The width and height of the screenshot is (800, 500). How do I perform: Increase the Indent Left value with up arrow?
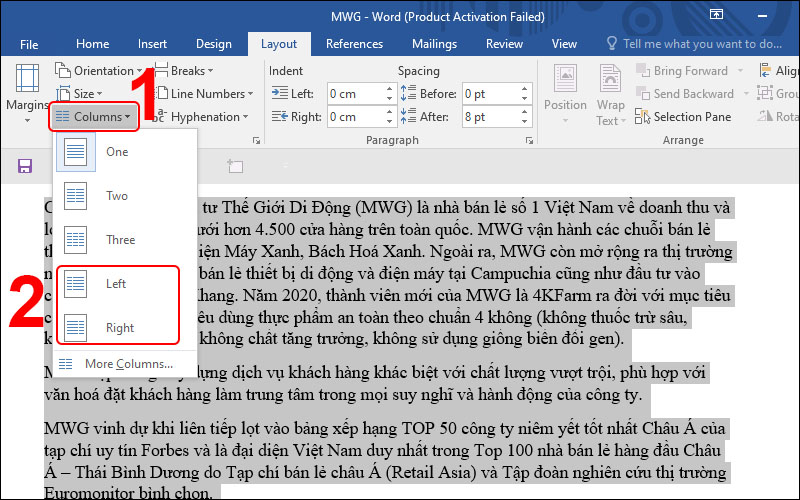pos(390,89)
